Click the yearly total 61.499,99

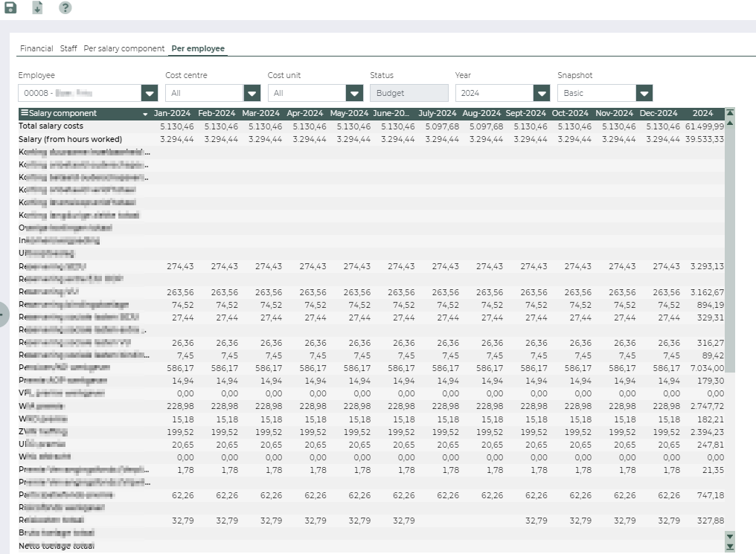coord(705,126)
